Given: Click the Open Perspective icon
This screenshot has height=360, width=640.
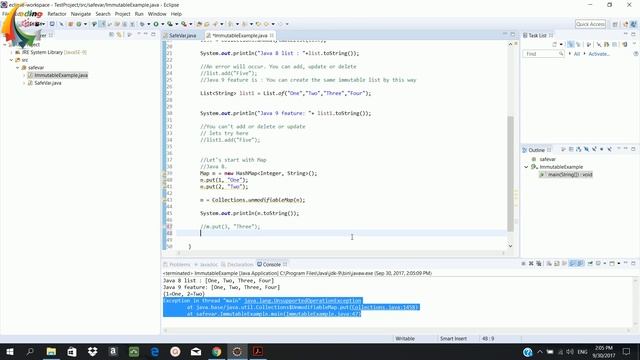Looking at the screenshot, I should (x=615, y=24).
